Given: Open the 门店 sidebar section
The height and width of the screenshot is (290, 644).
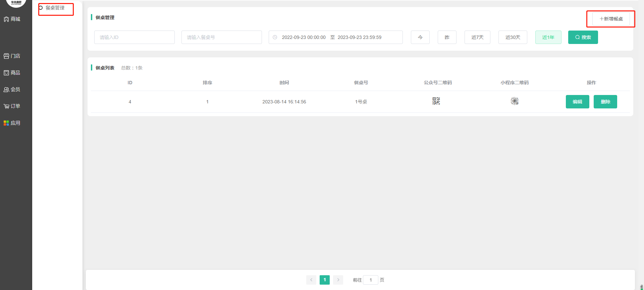Looking at the screenshot, I should (12, 56).
